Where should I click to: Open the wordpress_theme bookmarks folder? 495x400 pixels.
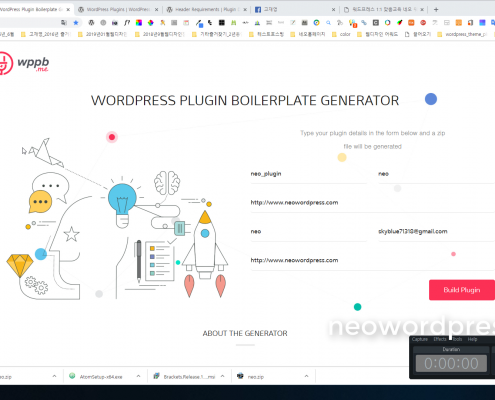(462, 34)
